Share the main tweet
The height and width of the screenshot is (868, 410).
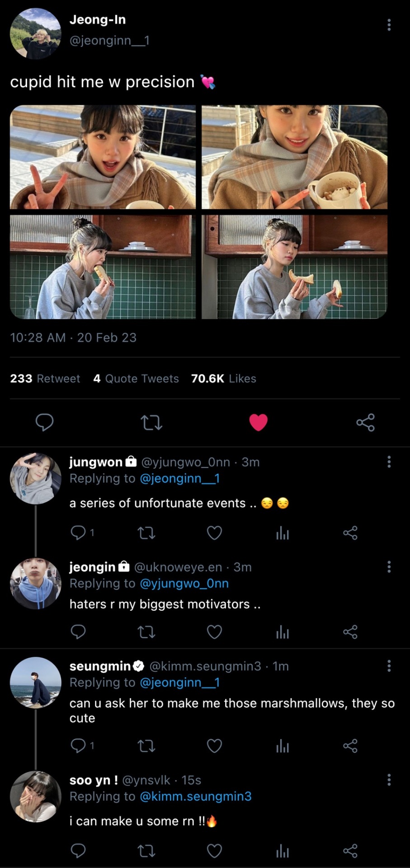tap(365, 422)
